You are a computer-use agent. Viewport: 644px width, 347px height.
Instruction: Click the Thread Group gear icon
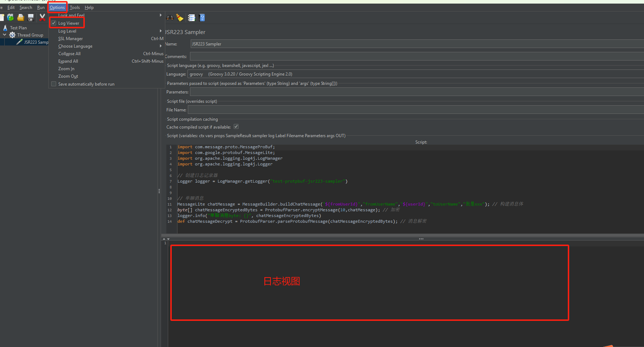click(12, 35)
